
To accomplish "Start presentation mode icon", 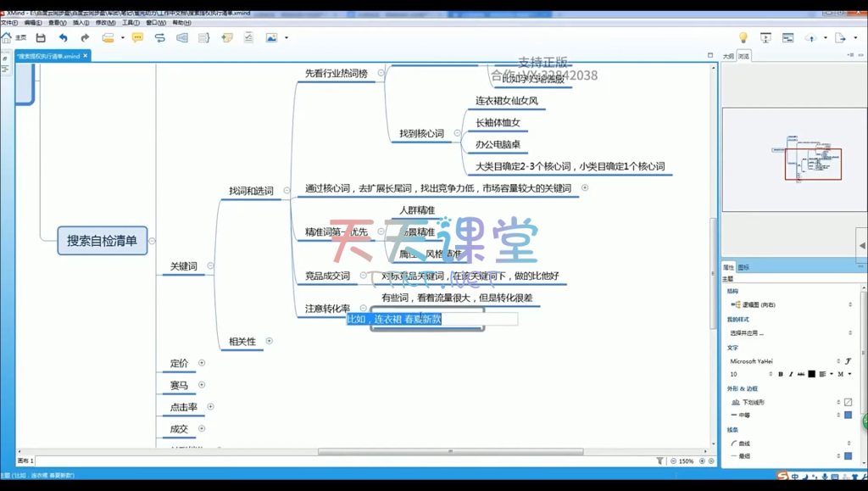I will [x=765, y=38].
